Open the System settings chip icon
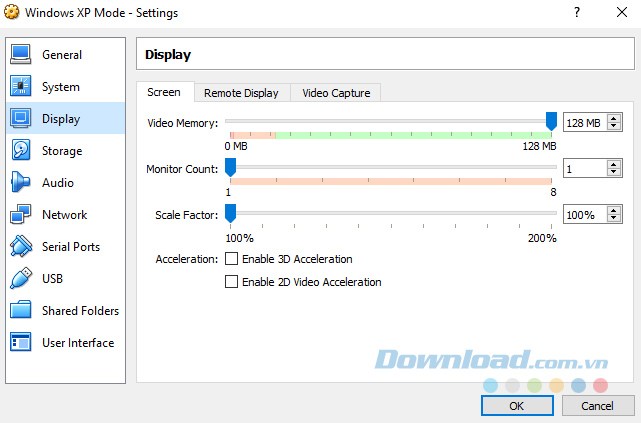641x423 pixels. [20, 87]
